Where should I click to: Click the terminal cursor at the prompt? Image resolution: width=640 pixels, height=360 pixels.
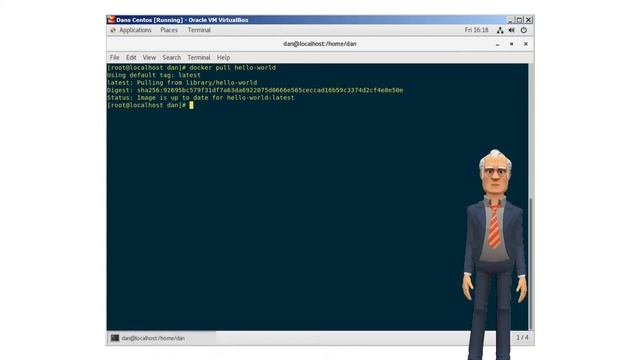pyautogui.click(x=191, y=105)
